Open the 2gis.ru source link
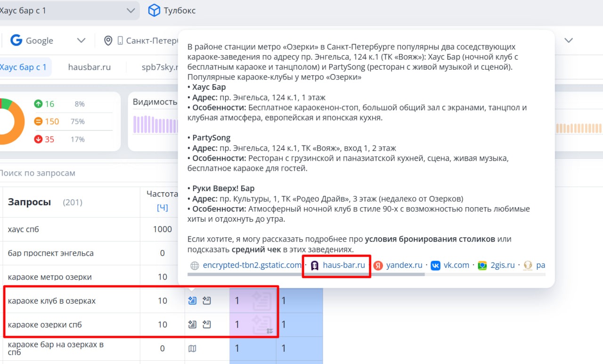Image resolution: width=603 pixels, height=364 pixels. pyautogui.click(x=503, y=265)
